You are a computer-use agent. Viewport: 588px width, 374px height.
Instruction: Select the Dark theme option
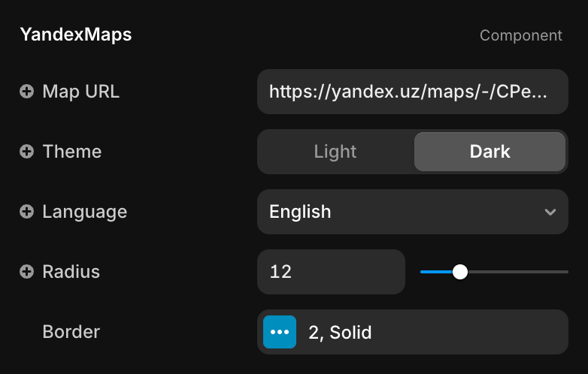pos(489,152)
